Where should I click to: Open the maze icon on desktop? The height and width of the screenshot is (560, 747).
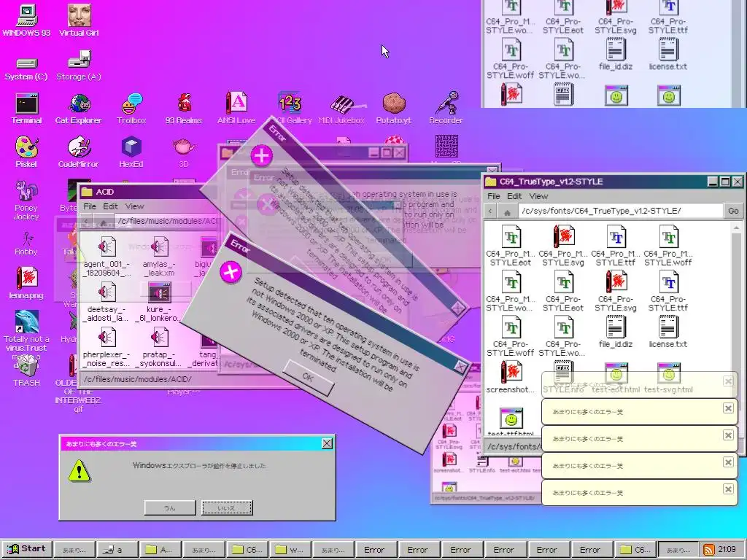[x=446, y=146]
